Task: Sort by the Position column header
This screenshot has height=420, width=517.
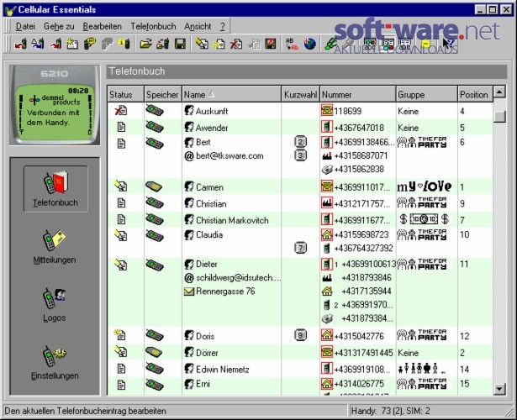Action: [476, 95]
